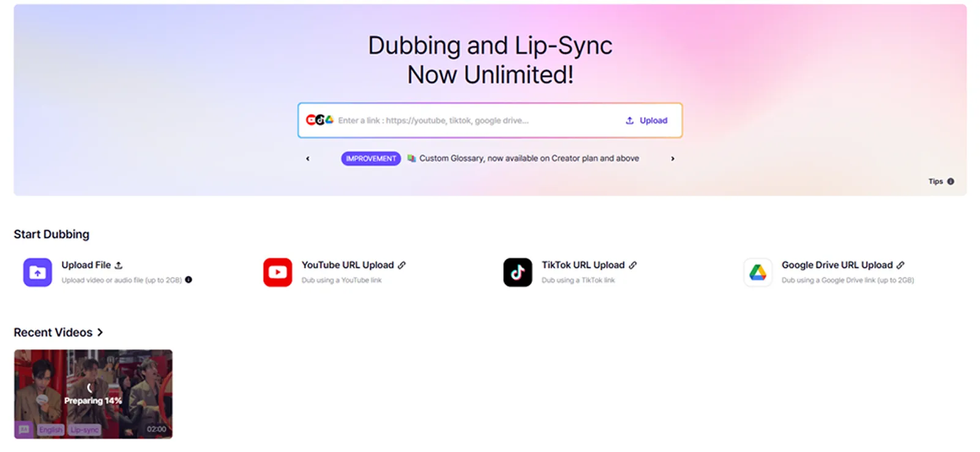Click the subtitle icon on the video thumbnail
The height and width of the screenshot is (452, 980).
24,429
